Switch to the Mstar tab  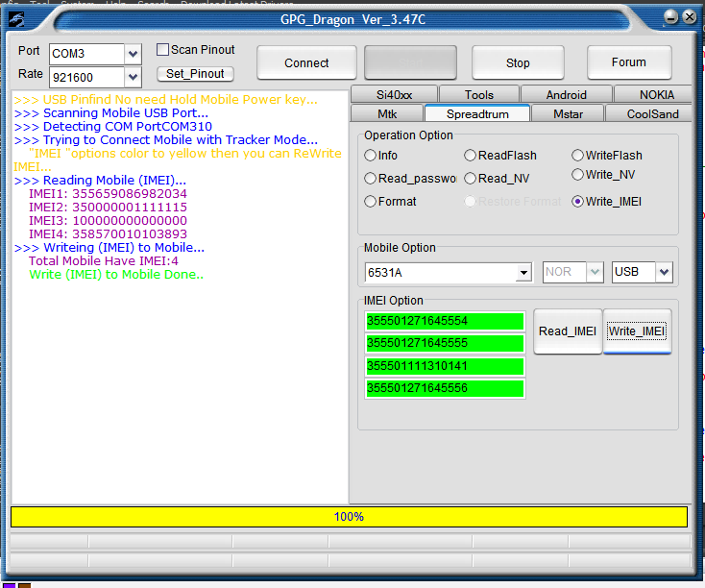click(x=568, y=113)
